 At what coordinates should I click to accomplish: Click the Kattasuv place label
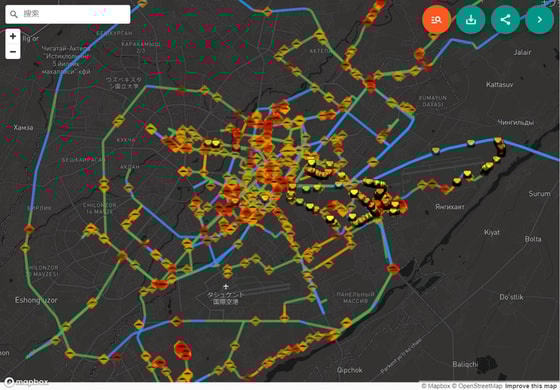pyautogui.click(x=500, y=85)
